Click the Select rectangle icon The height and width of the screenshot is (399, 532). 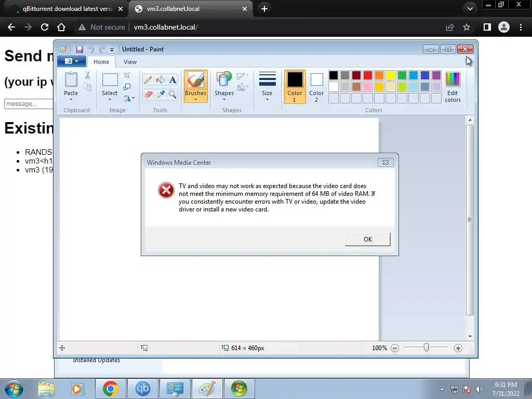coord(110,79)
